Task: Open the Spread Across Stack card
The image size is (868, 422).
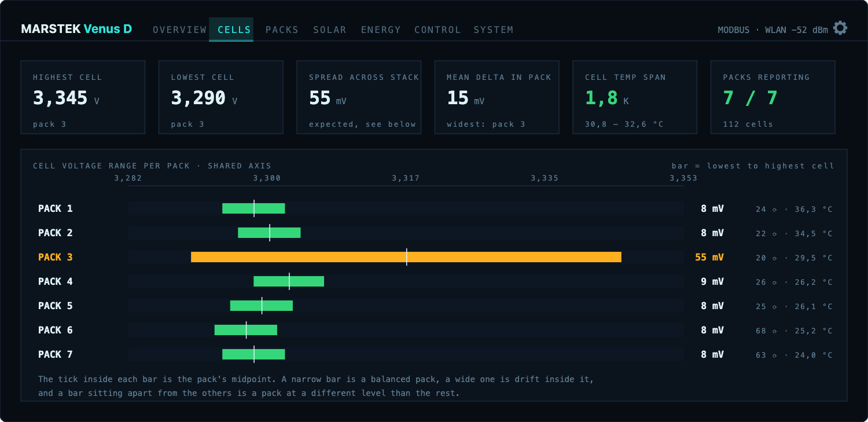Action: [359, 97]
